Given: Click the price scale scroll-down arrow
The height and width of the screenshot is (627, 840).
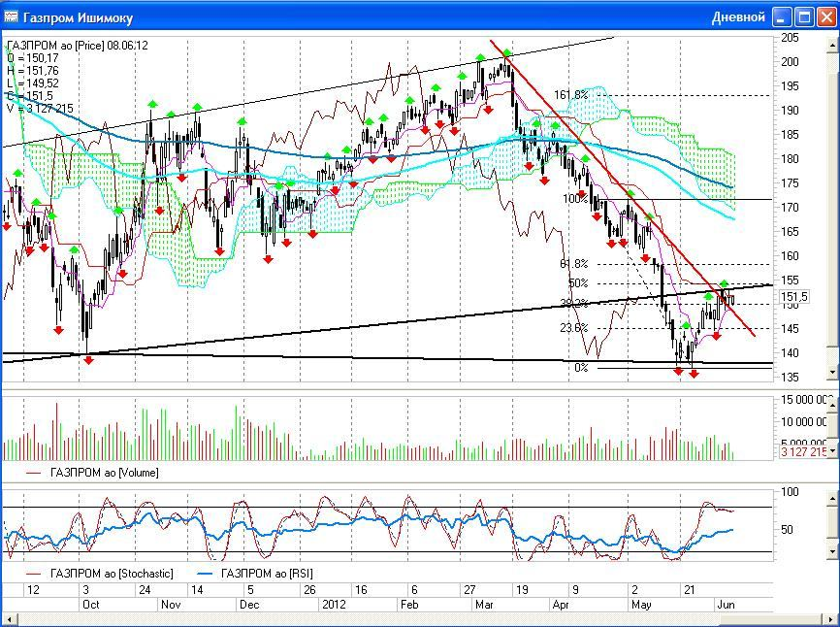Looking at the screenshot, I should pos(834,372).
